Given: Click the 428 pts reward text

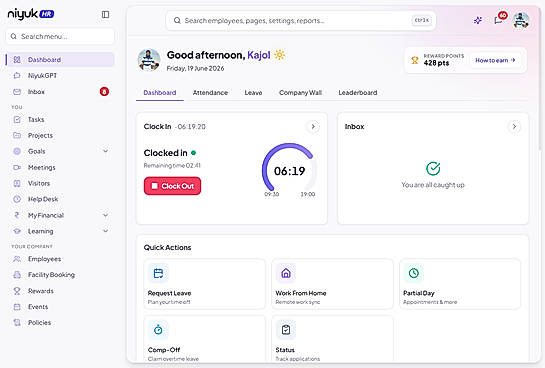Looking at the screenshot, I should click(436, 63).
